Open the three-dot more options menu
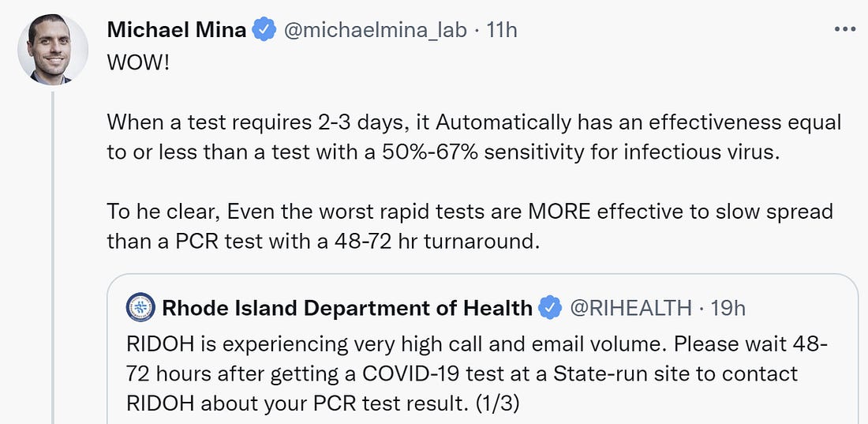Image resolution: width=868 pixels, height=424 pixels. pos(845,29)
